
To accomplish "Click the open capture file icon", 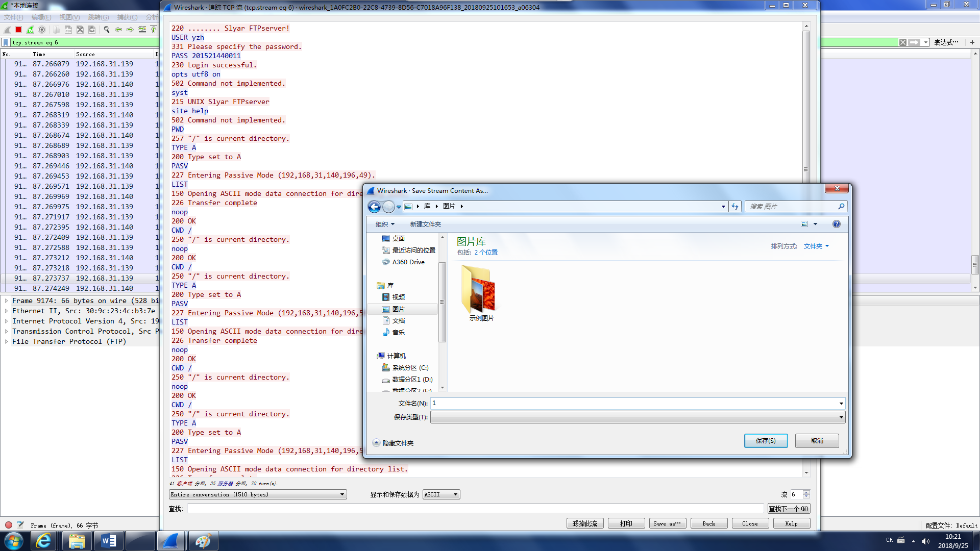I will click(x=56, y=30).
